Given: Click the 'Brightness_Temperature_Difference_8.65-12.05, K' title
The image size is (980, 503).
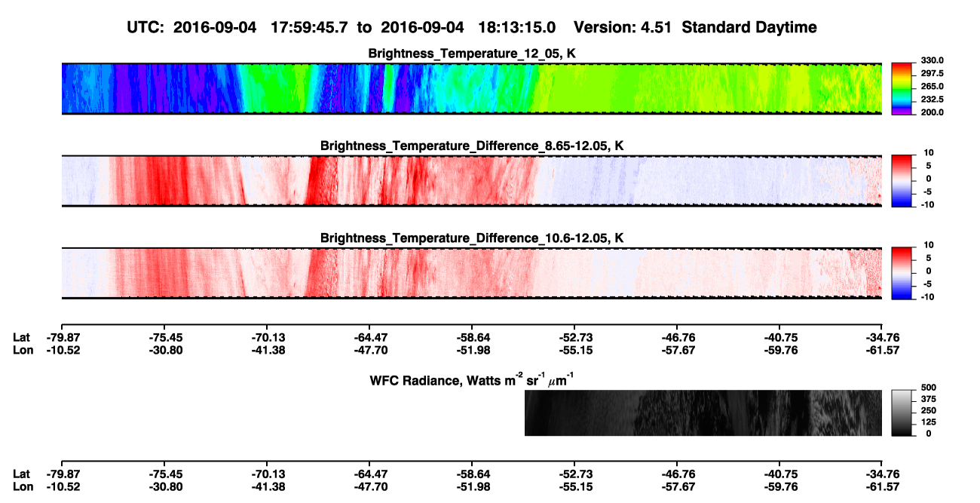Looking at the screenshot, I should click(472, 146).
